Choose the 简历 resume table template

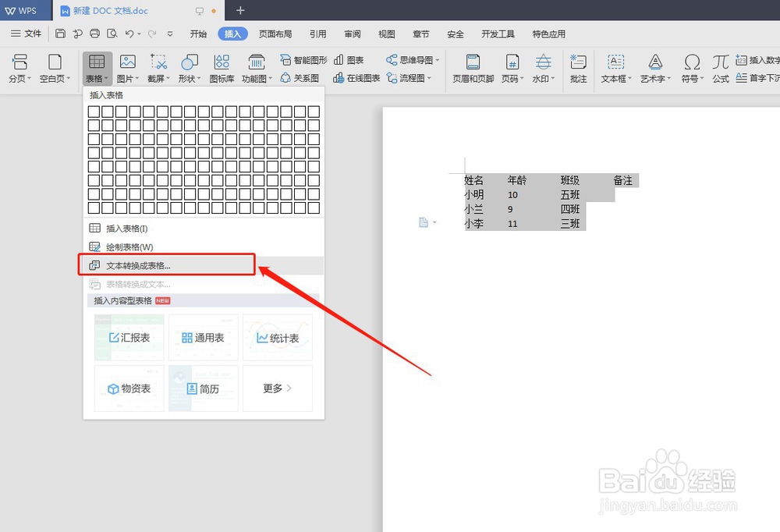(x=203, y=388)
